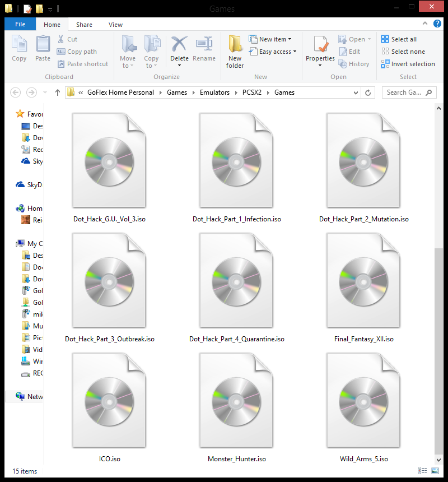Switch to the Share ribbon tab

pyautogui.click(x=84, y=25)
